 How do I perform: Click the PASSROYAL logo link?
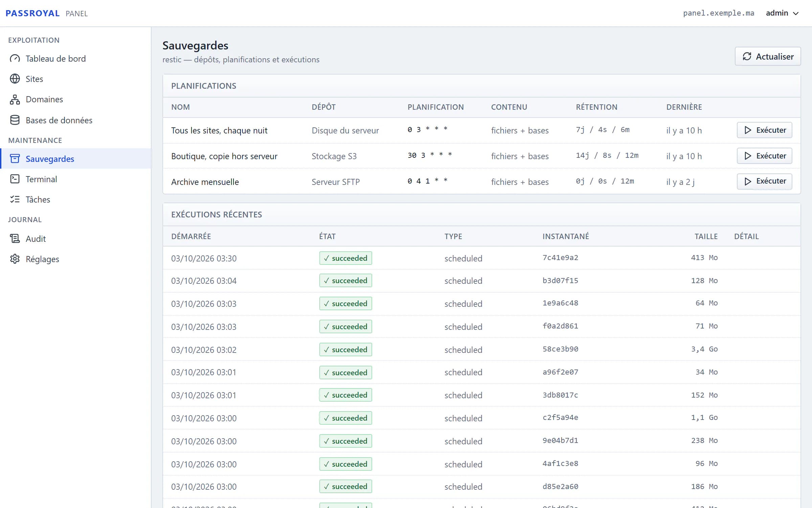point(32,13)
